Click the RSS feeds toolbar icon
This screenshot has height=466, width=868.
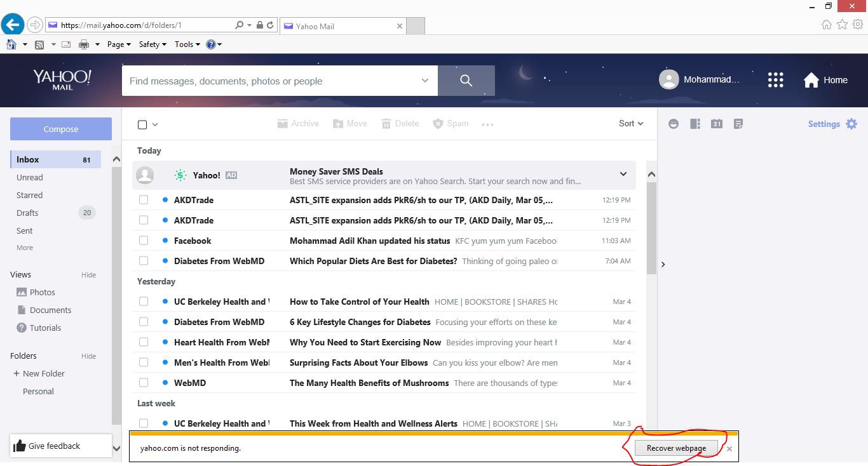point(39,44)
